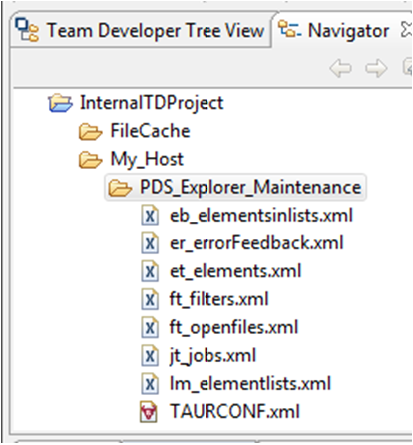Image resolution: width=413 pixels, height=445 pixels.
Task: Click the red bull icon of TAURCONF.xml
Action: click(149, 412)
